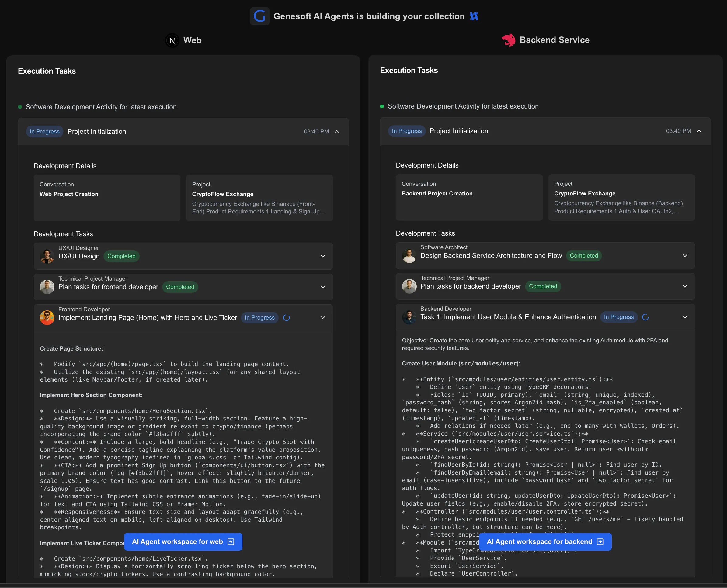Click the UX/UI Designer avatar
Viewport: 727px width, 588px height.
[x=47, y=256]
